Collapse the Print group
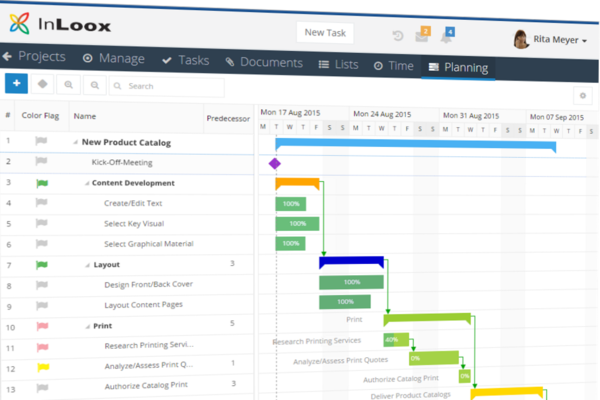The height and width of the screenshot is (400, 600). [88, 327]
